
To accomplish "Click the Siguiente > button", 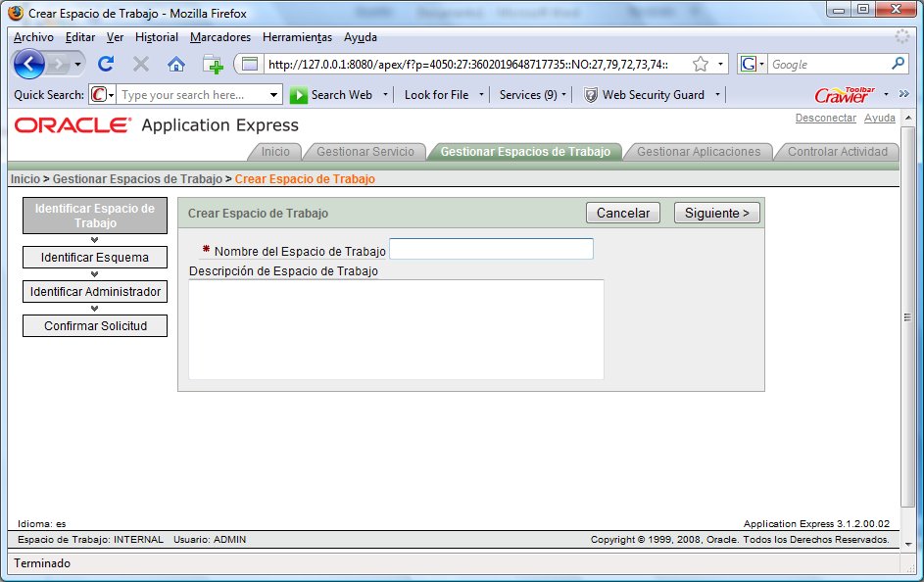I will pyautogui.click(x=716, y=213).
